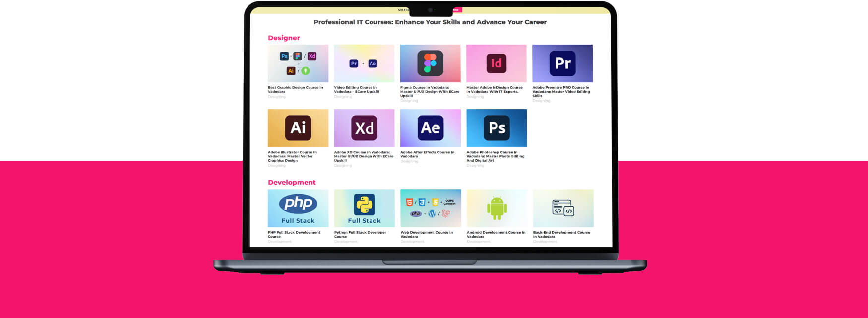Click the 'Master Adobe InDesign Course' title

(x=495, y=89)
